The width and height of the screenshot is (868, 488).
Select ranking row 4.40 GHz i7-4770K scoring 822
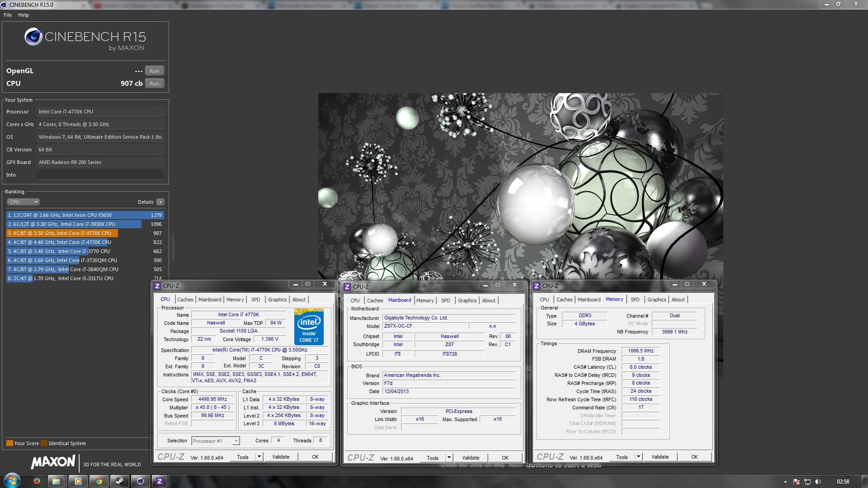tap(85, 242)
